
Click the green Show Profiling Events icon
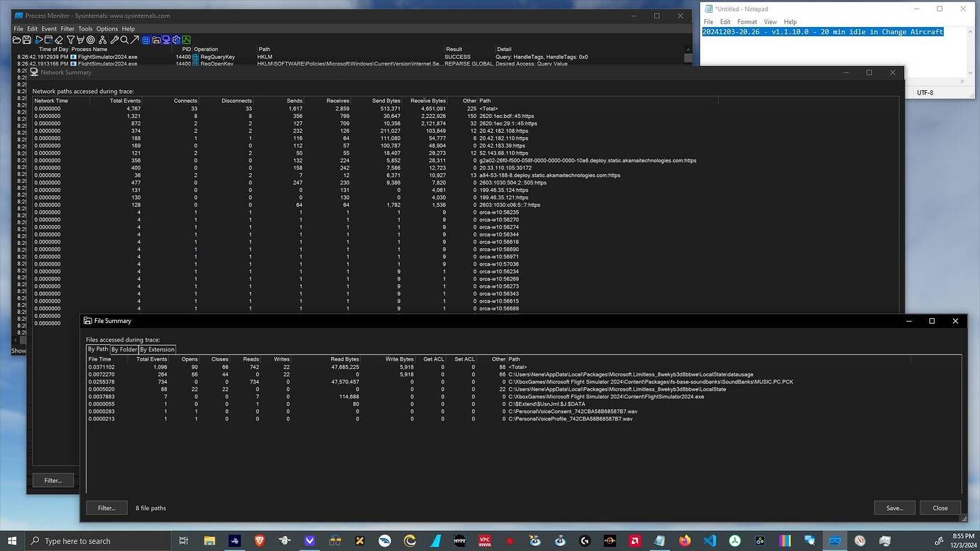pyautogui.click(x=187, y=40)
